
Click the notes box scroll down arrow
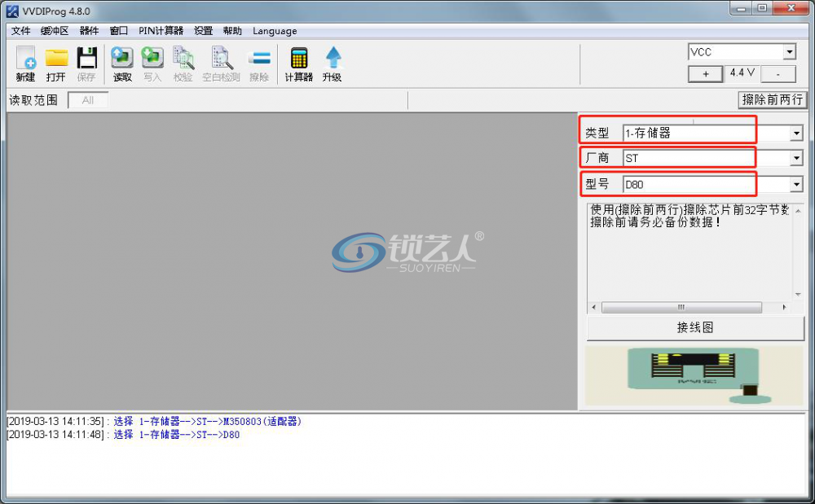(x=798, y=294)
